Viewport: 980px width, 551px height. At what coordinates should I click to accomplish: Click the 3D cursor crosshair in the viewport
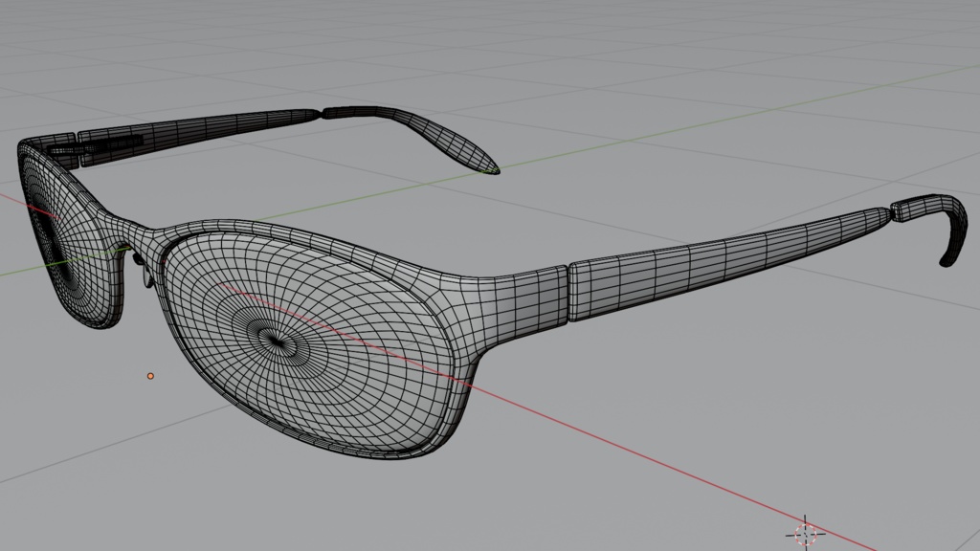806,534
